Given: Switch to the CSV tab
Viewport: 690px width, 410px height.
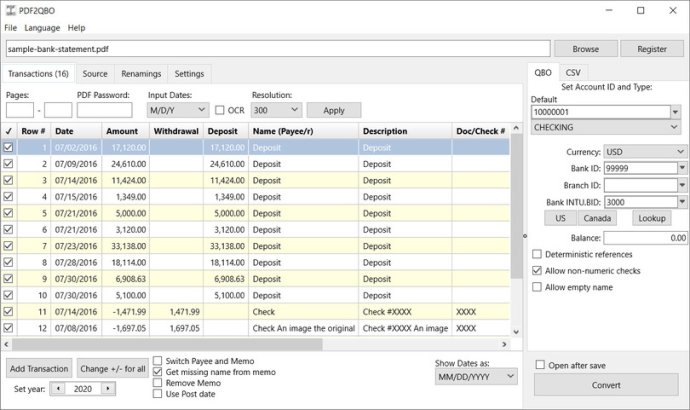Looking at the screenshot, I should coord(573,73).
